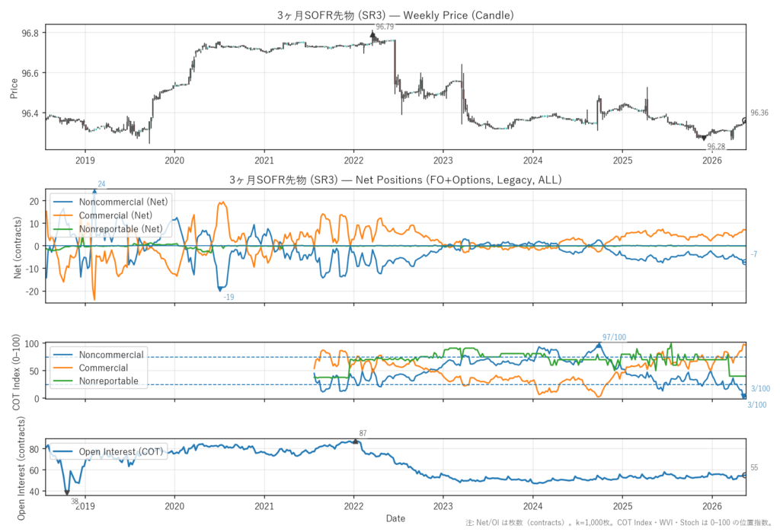Click the Date x-axis label

pyautogui.click(x=395, y=518)
